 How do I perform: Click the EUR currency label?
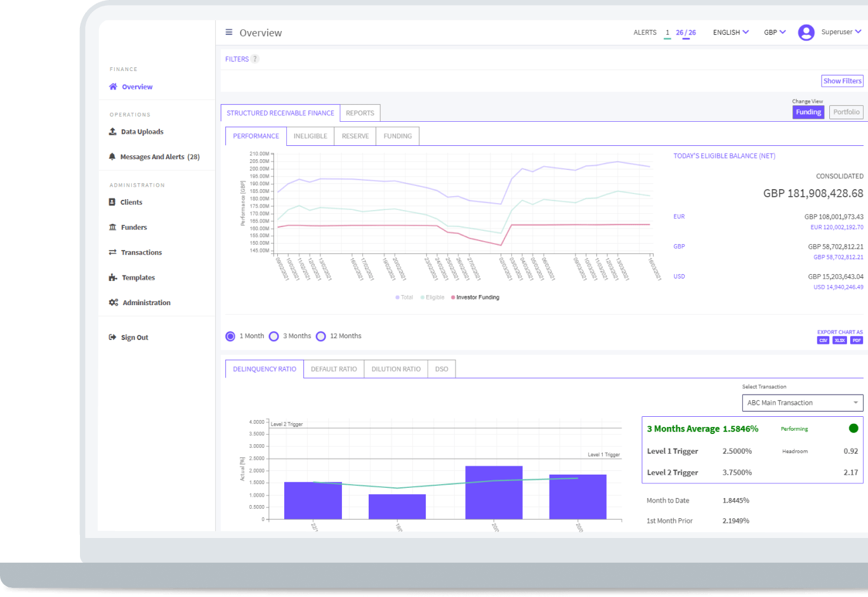(x=679, y=216)
